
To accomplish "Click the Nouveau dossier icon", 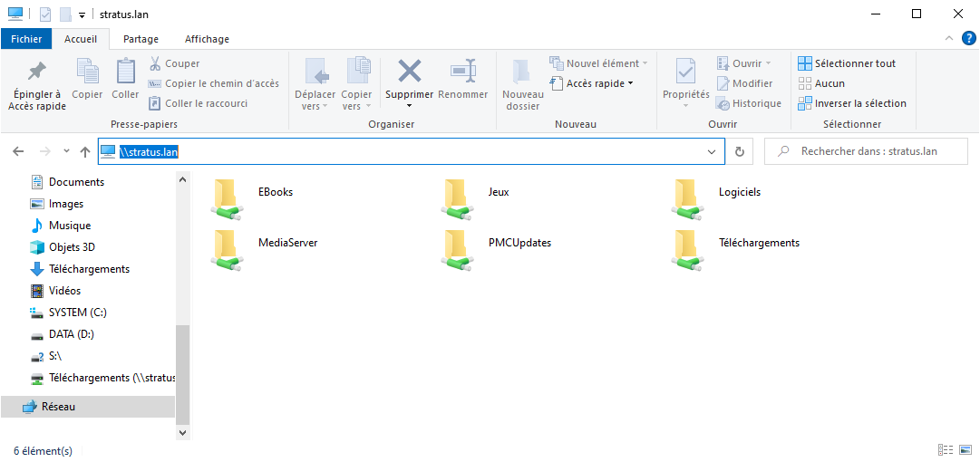I will (522, 72).
